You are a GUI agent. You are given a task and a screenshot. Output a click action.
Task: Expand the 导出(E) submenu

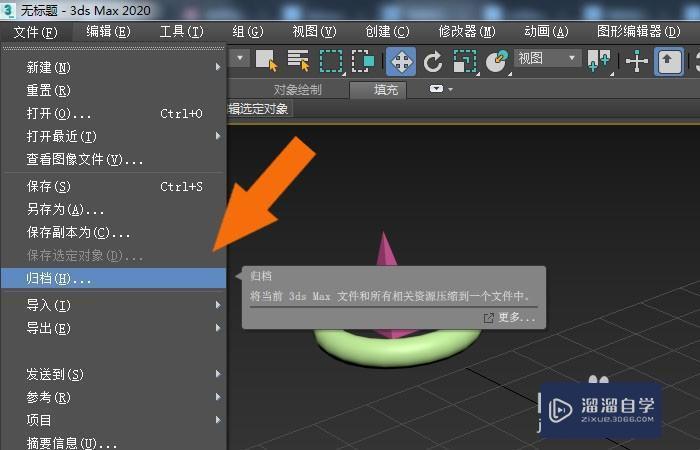113,329
